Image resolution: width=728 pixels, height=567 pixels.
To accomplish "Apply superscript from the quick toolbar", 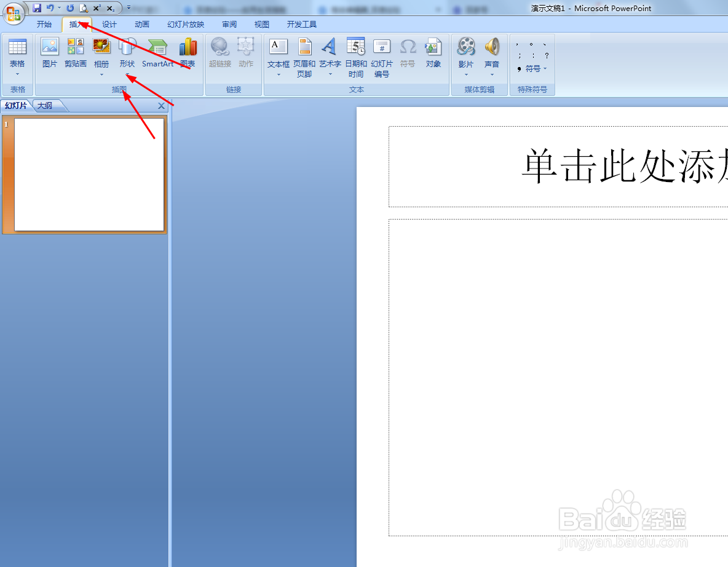I will pos(97,8).
